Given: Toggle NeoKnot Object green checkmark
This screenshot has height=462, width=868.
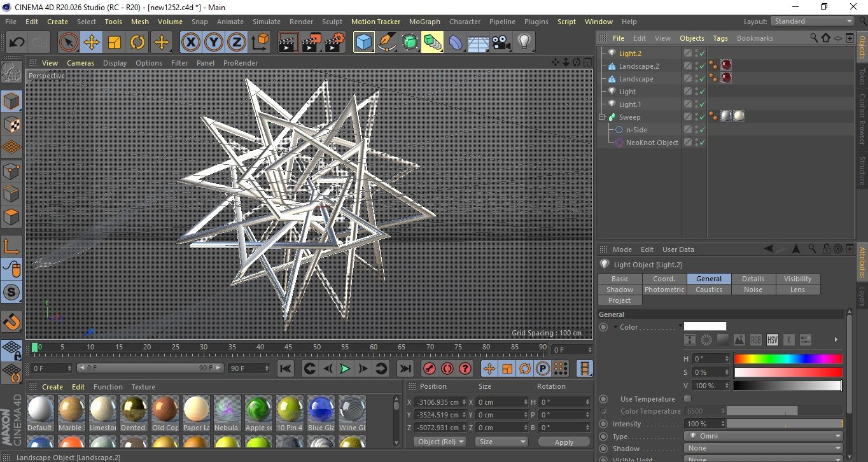Looking at the screenshot, I should coord(702,143).
